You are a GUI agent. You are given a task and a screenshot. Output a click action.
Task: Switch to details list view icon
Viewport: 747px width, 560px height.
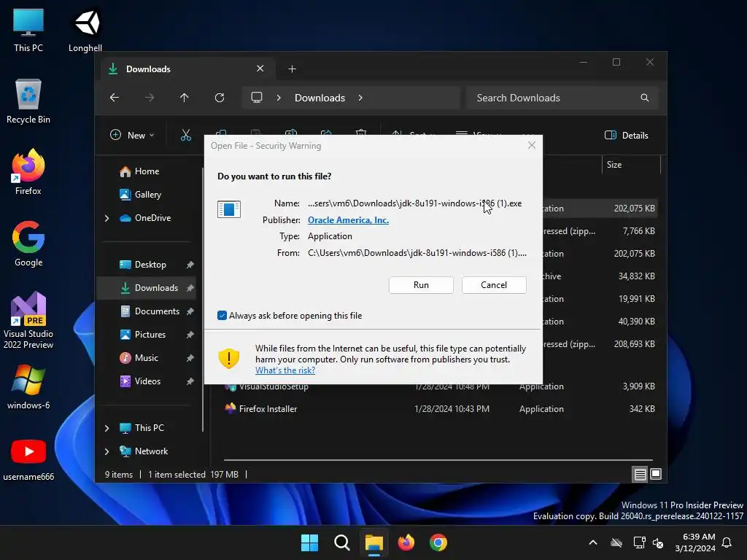(640, 474)
